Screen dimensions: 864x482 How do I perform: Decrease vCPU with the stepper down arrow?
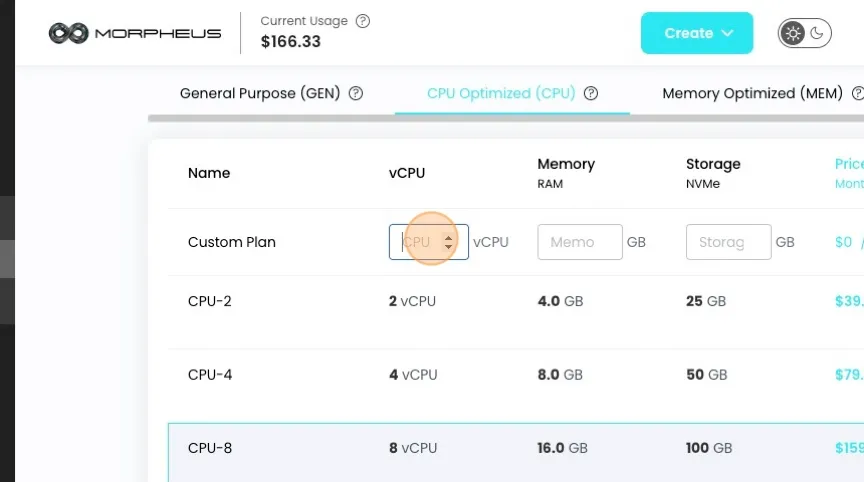449,246
